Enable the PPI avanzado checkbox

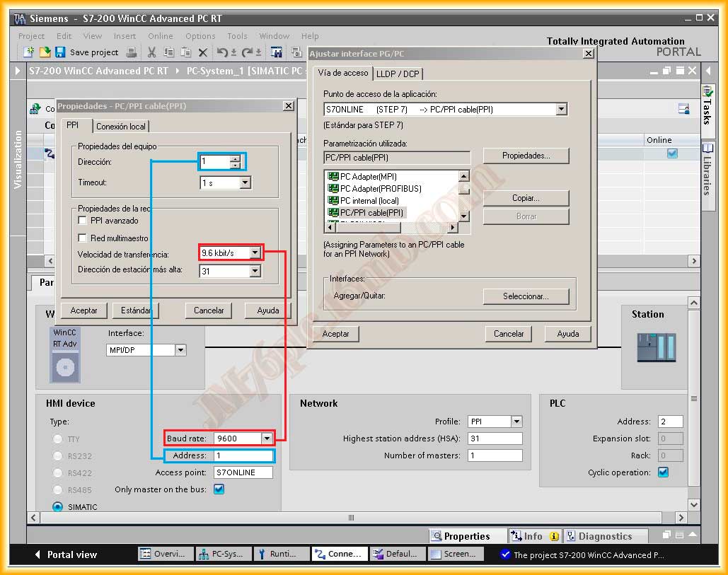tap(83, 221)
